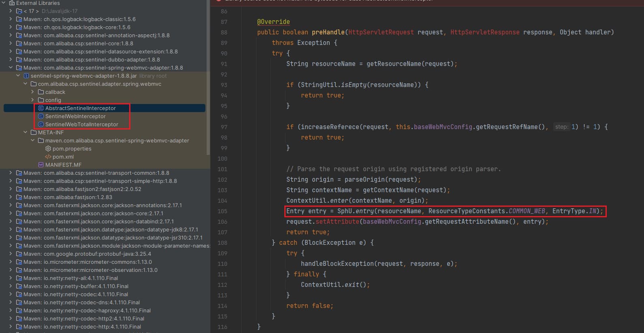Select Maven netty-codec-haproxy:4.1.110.Final row
Viewport: 644px width, 333px height.
[104, 310]
